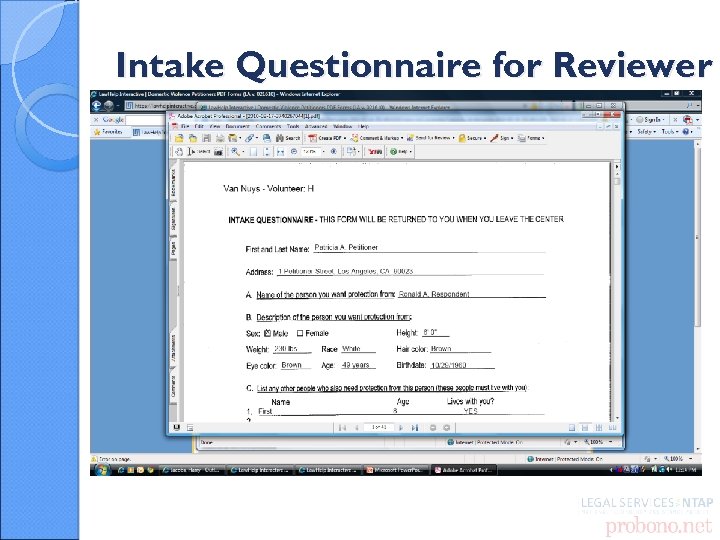
Task: Click the Facing pages layout icon
Action: (x=613, y=428)
